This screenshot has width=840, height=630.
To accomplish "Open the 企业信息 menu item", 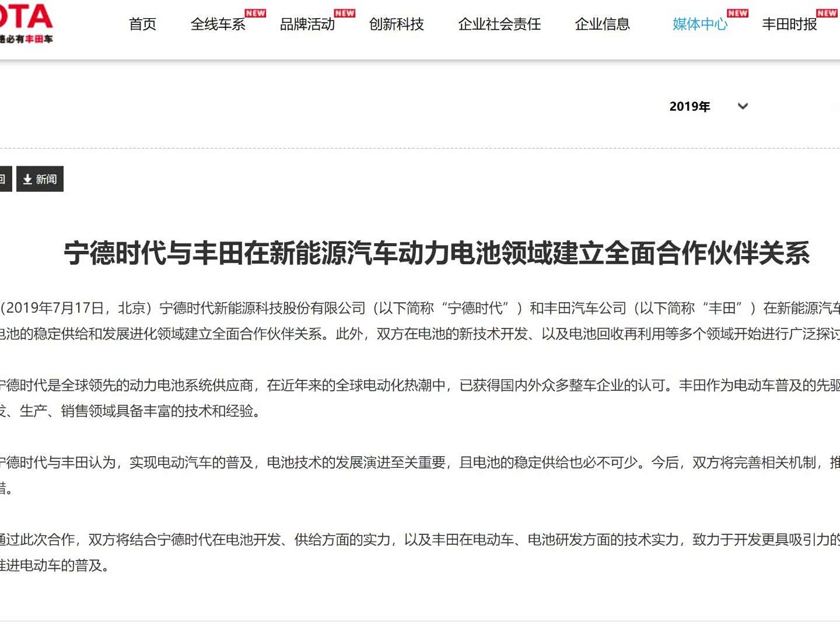I will pyautogui.click(x=602, y=24).
